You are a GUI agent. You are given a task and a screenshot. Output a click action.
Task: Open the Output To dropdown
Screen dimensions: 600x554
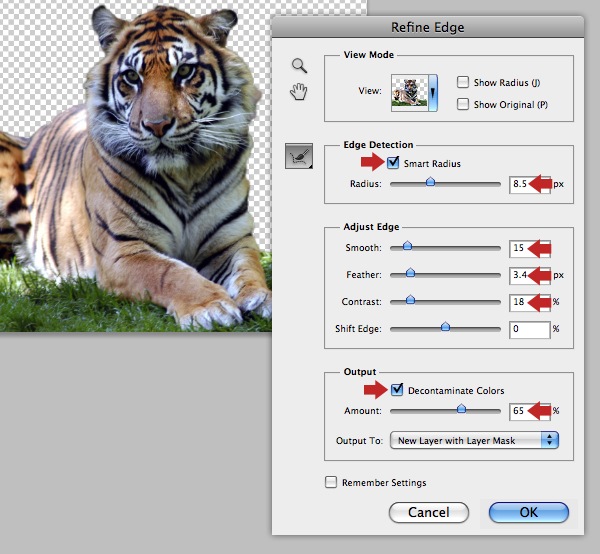click(x=474, y=440)
